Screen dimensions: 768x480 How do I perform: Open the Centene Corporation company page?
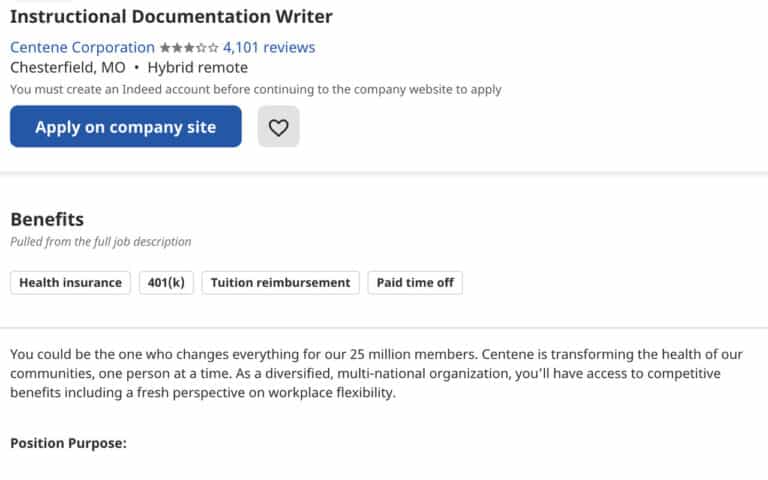point(82,48)
